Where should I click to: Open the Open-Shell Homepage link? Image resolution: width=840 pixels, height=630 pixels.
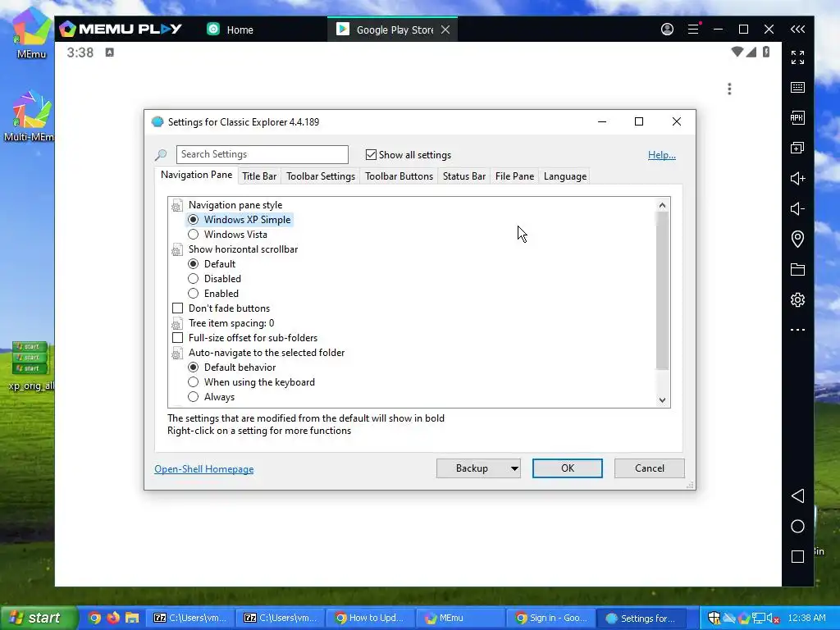coord(204,469)
